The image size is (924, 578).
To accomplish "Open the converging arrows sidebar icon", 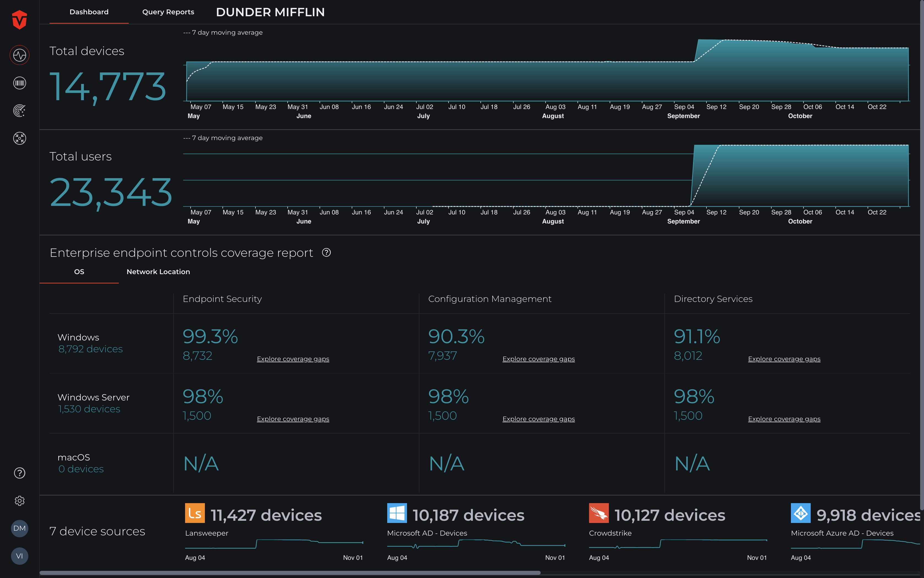I will click(x=20, y=138).
